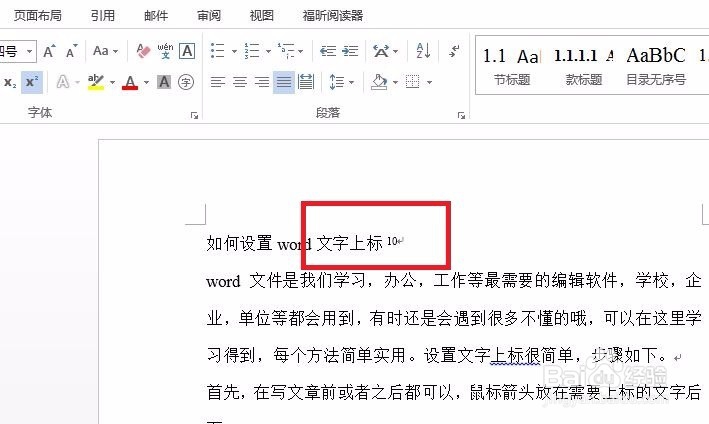Open the font size dropdown
This screenshot has height=424, width=709.
pos(29,51)
